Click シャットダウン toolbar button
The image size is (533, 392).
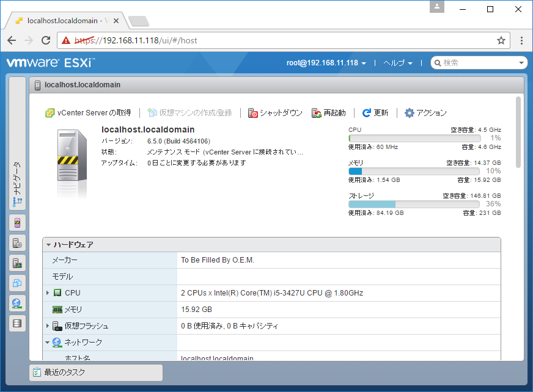point(275,113)
